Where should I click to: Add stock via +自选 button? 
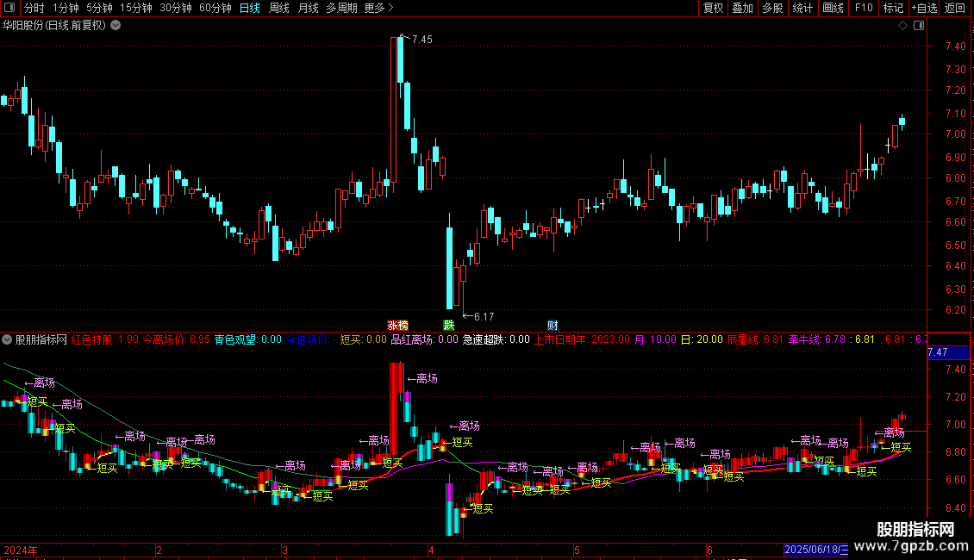tap(924, 8)
